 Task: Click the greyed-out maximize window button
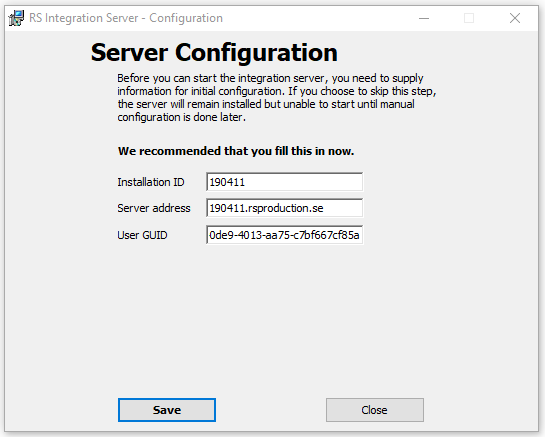pyautogui.click(x=469, y=18)
